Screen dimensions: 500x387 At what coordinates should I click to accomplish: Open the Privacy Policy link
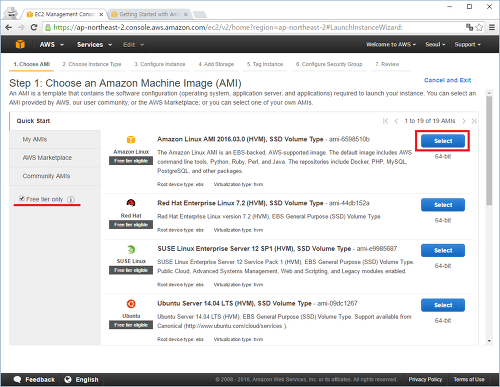(x=425, y=379)
